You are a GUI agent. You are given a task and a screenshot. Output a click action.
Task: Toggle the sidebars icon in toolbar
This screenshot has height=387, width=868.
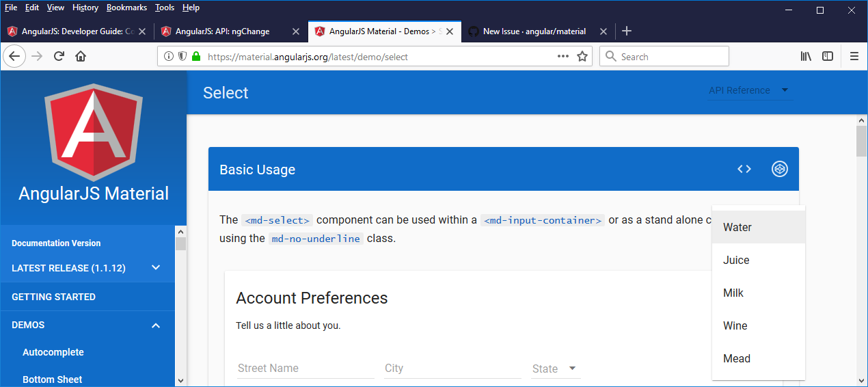[x=828, y=56]
